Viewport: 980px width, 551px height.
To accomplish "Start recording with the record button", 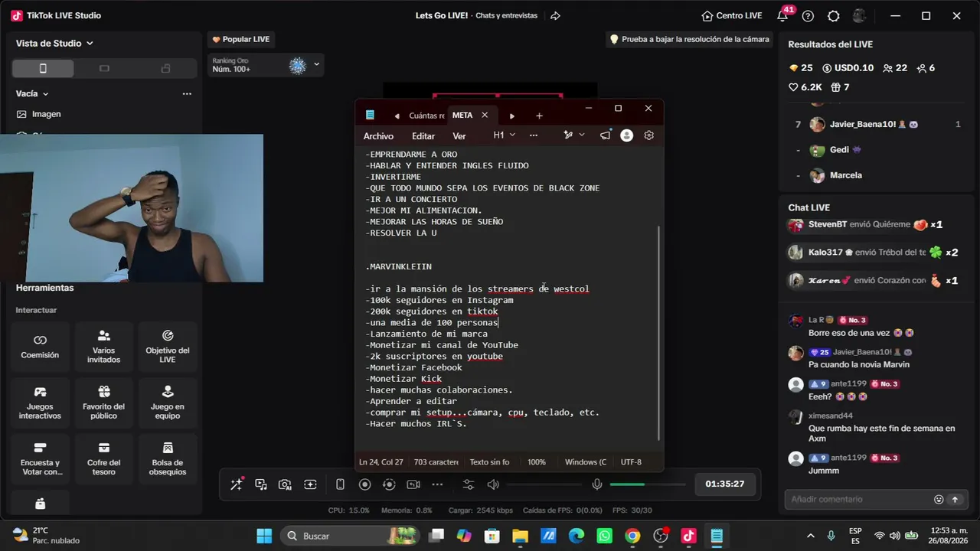I will point(365,484).
